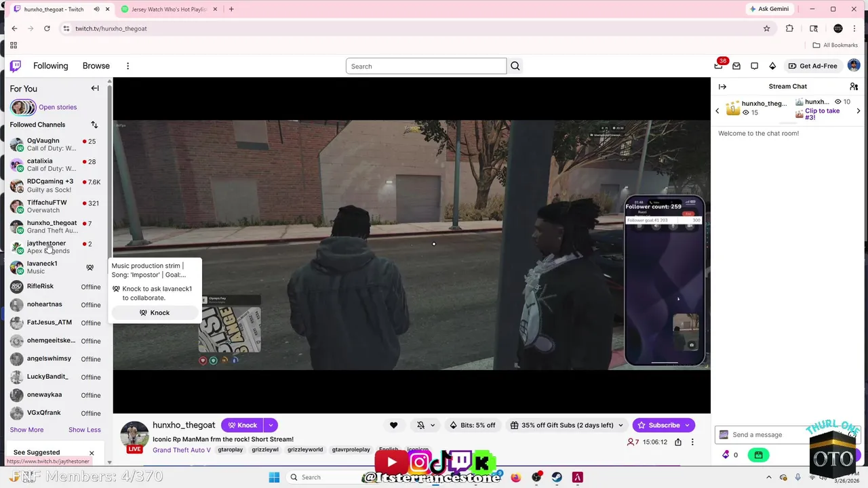This screenshot has height=488, width=868.
Task: Collapse the Stream Chat panel
Action: tap(722, 87)
